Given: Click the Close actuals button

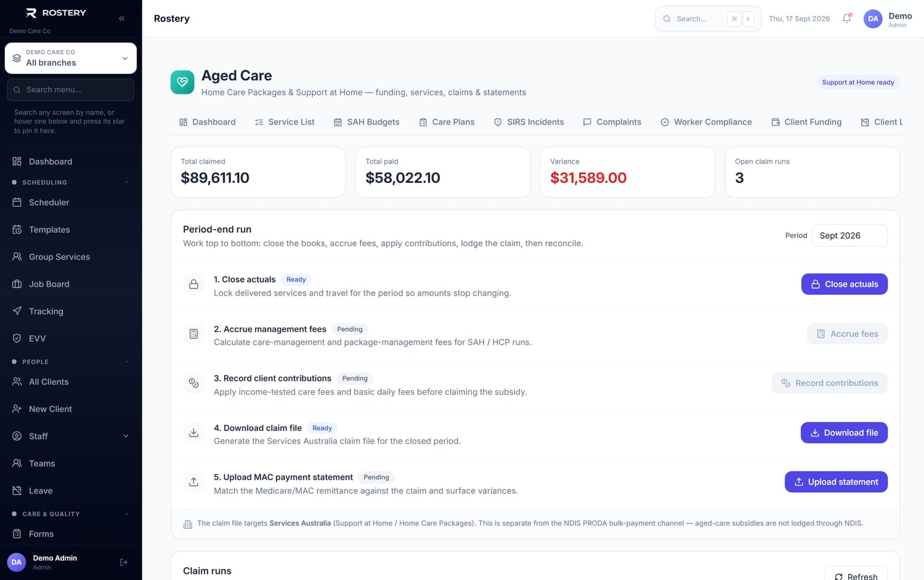Looking at the screenshot, I should click(845, 284).
